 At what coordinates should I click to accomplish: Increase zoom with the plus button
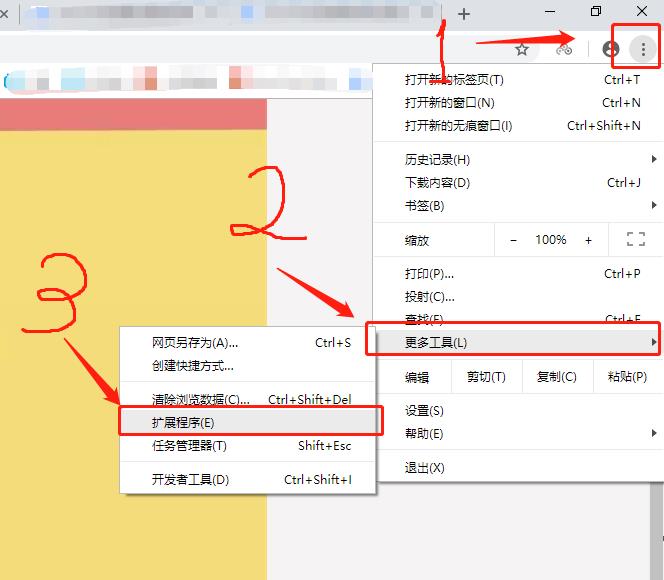588,240
